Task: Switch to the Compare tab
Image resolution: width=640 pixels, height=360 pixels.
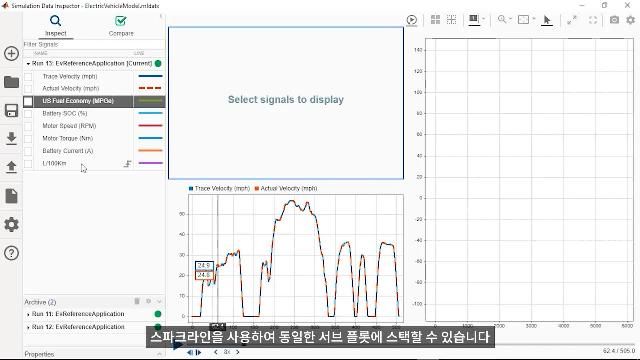Action: click(x=121, y=26)
